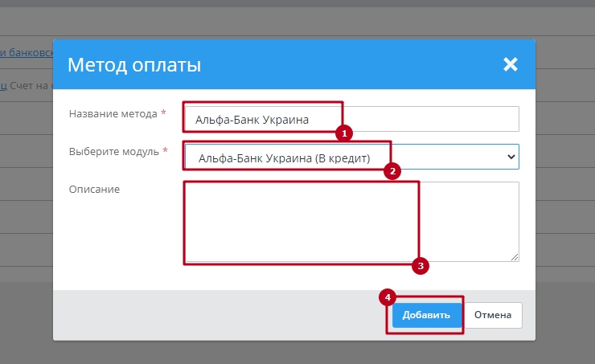595x364 pixels.
Task: Click the red step marker numbered 1
Action: pos(344,131)
